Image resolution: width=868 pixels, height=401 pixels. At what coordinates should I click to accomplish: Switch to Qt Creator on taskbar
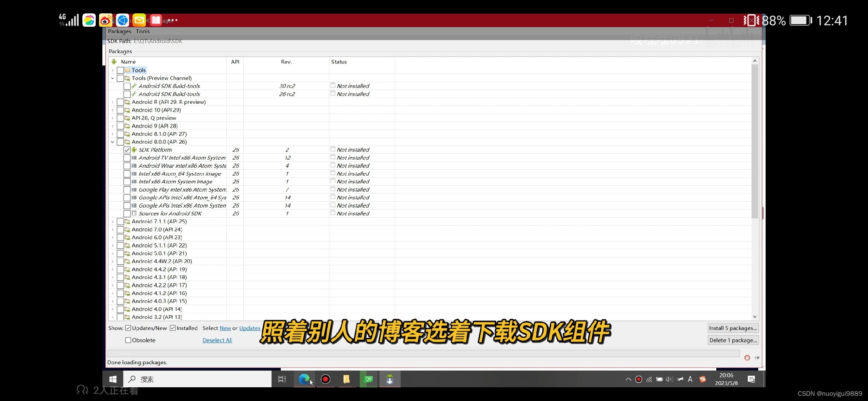368,379
